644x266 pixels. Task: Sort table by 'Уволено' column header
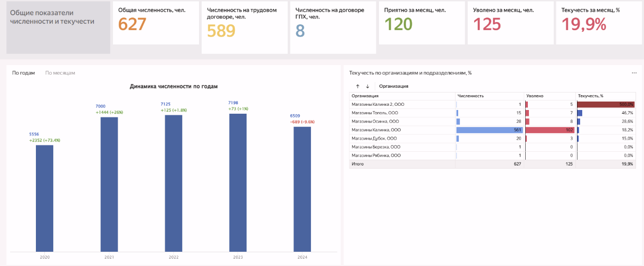[535, 96]
